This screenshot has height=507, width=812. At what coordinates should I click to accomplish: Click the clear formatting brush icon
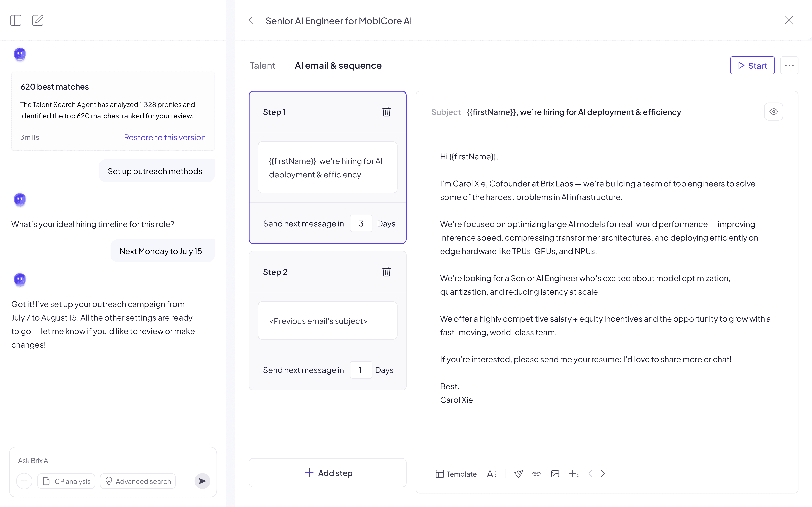(x=518, y=473)
